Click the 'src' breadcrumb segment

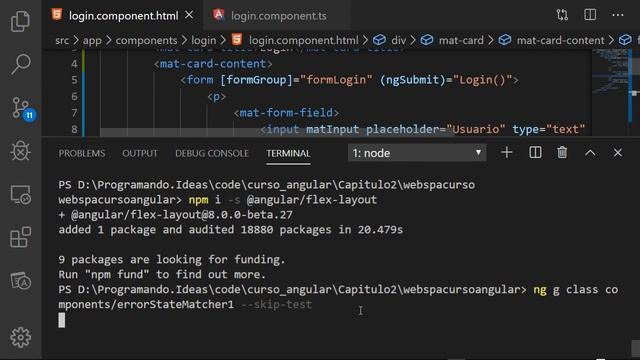(x=62, y=40)
